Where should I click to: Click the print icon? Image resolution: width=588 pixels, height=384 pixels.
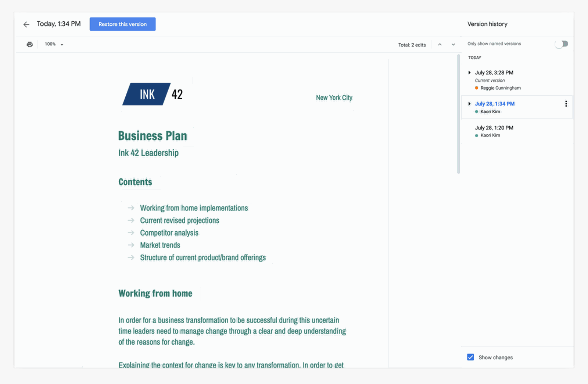[x=29, y=44]
